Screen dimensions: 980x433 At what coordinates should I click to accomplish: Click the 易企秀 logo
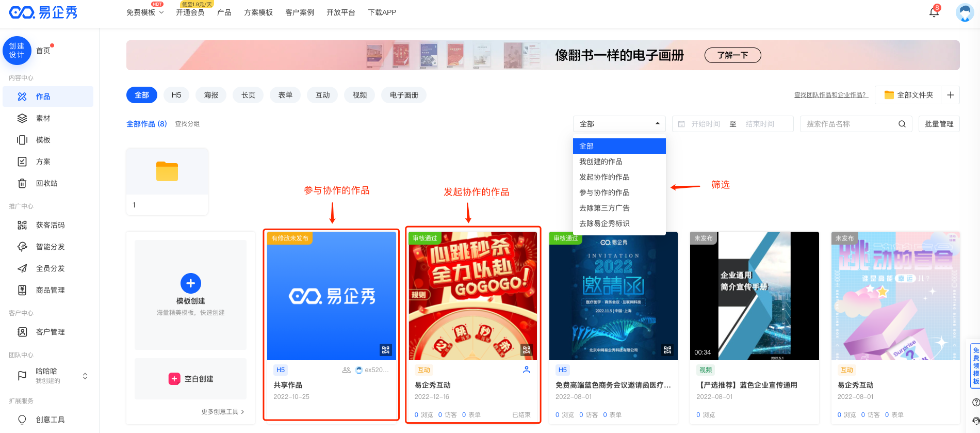43,12
